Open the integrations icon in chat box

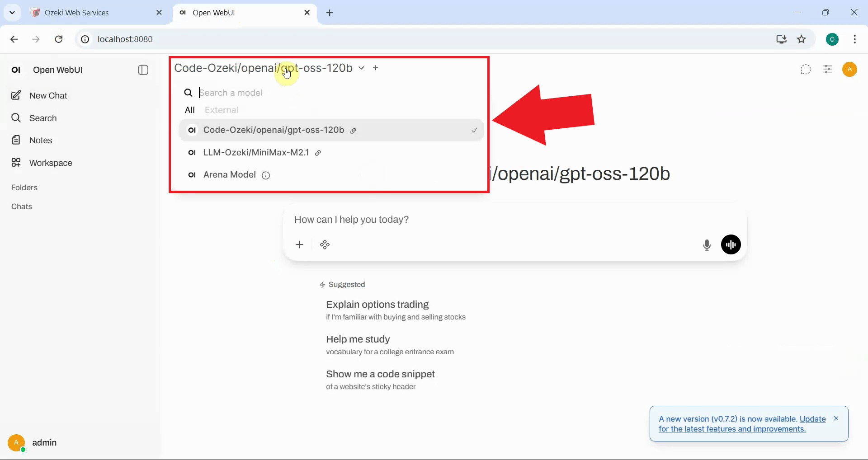point(325,245)
